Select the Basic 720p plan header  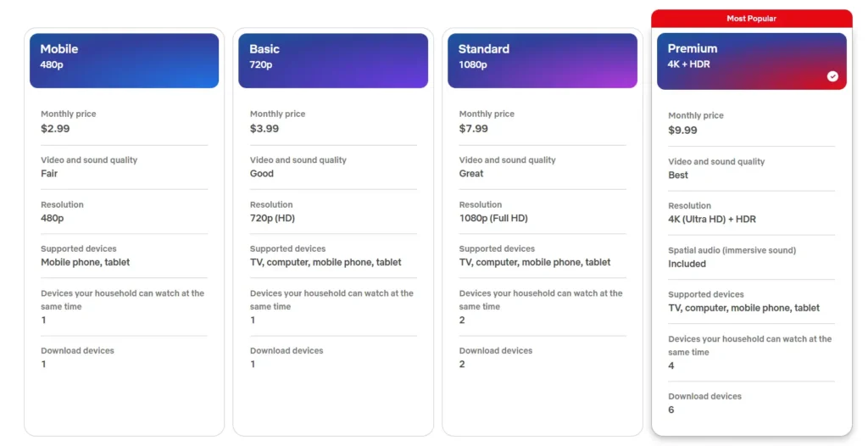(x=333, y=60)
